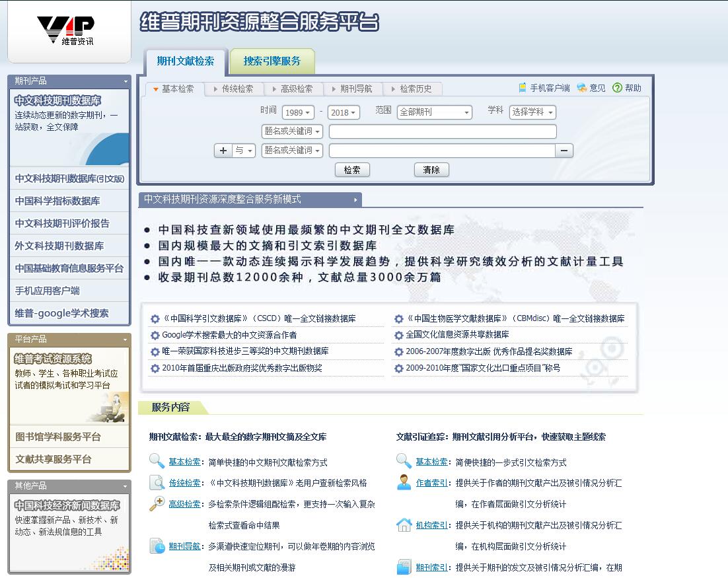
Task: Open 维普-google学术搜索 sidebar link
Action: [x=69, y=313]
